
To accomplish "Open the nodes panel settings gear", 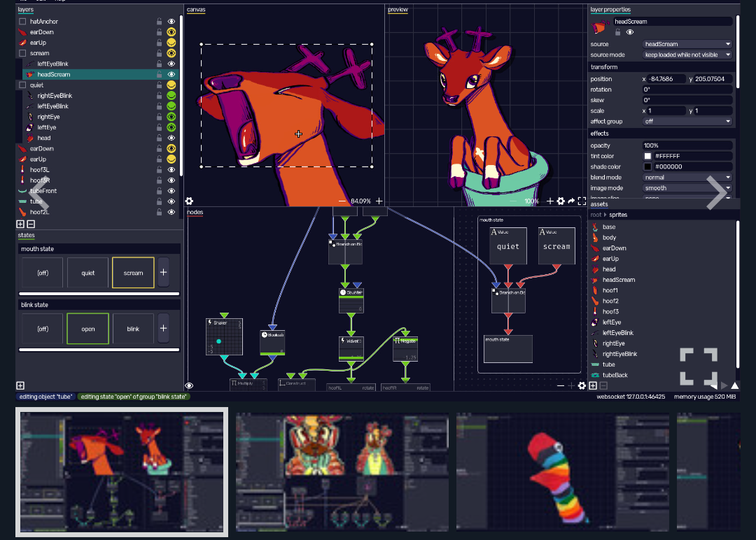I will coord(582,385).
